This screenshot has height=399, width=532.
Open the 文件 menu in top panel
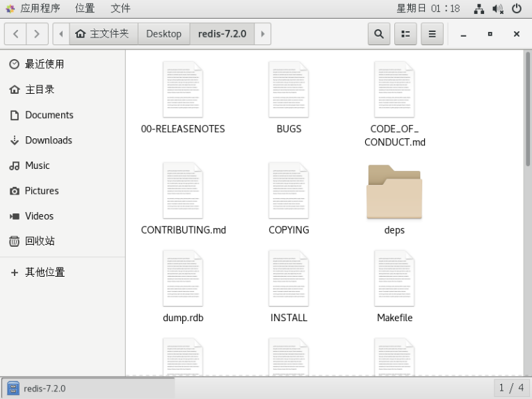[120, 8]
